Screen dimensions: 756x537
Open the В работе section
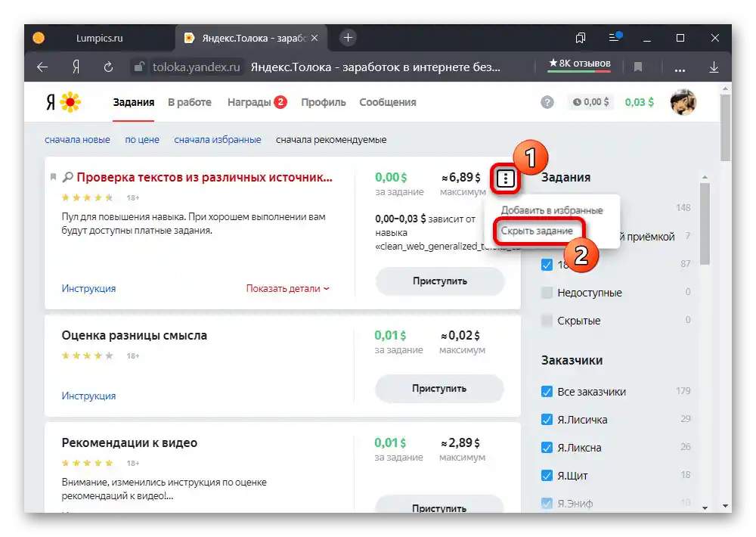(x=190, y=102)
